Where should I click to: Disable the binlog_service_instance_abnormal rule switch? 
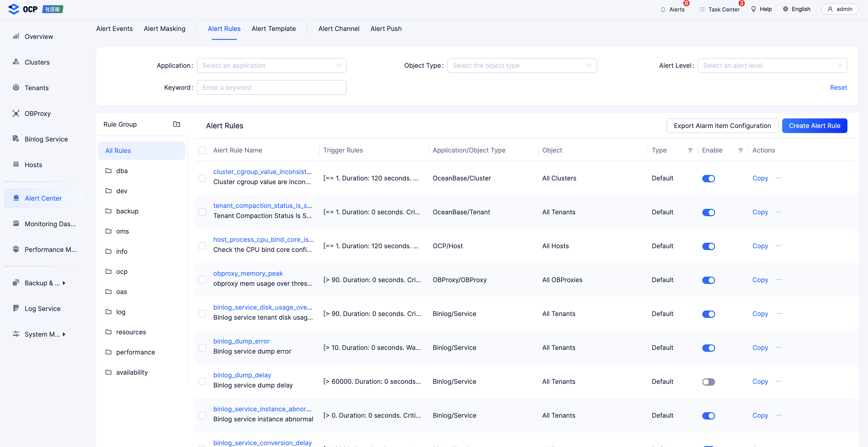click(x=708, y=416)
